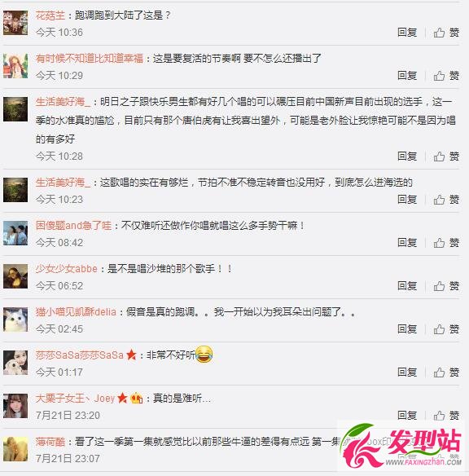Open 少女少女abbe's user profile
The width and height of the screenshot is (469, 476).
tap(67, 269)
